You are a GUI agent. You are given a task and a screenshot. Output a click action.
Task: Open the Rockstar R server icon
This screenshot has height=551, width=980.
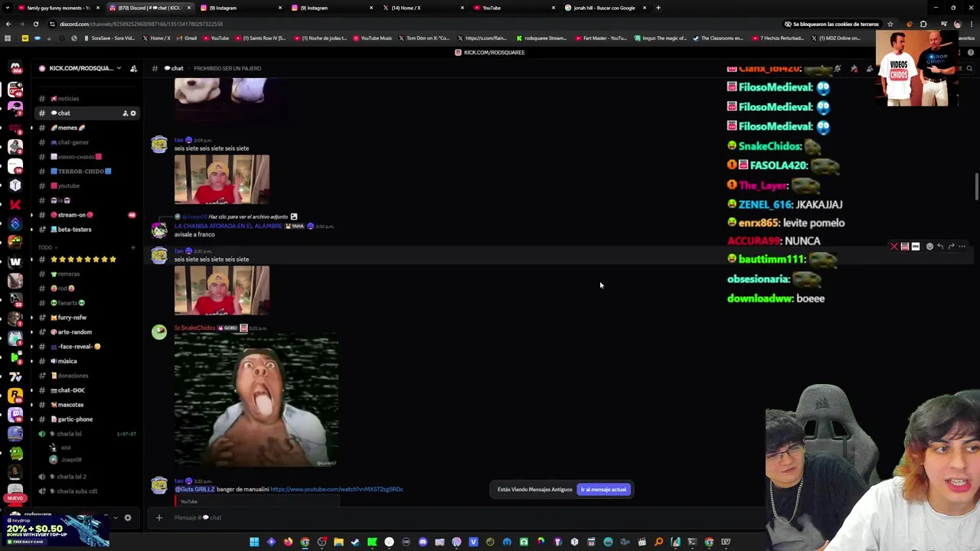click(15, 395)
